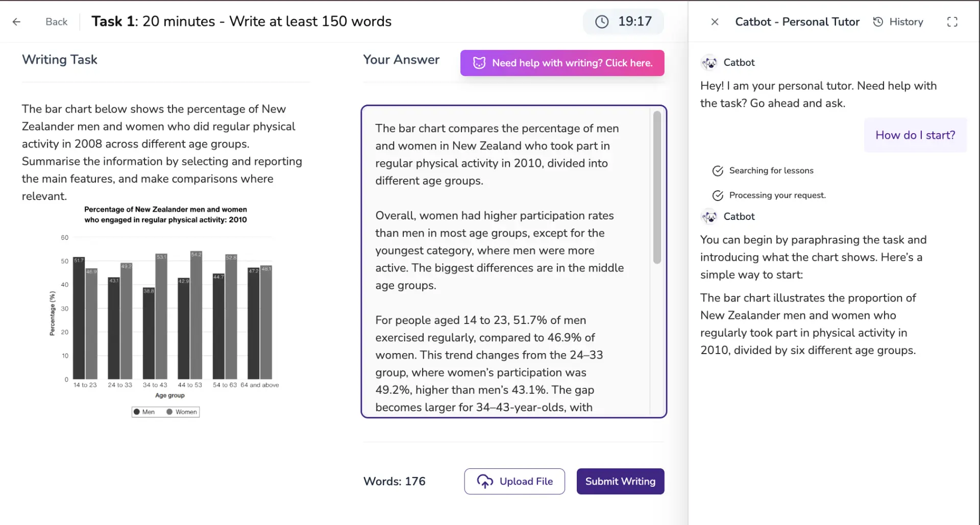Viewport: 980px width, 525px height.
Task: Click the History clock icon
Action: pos(878,22)
